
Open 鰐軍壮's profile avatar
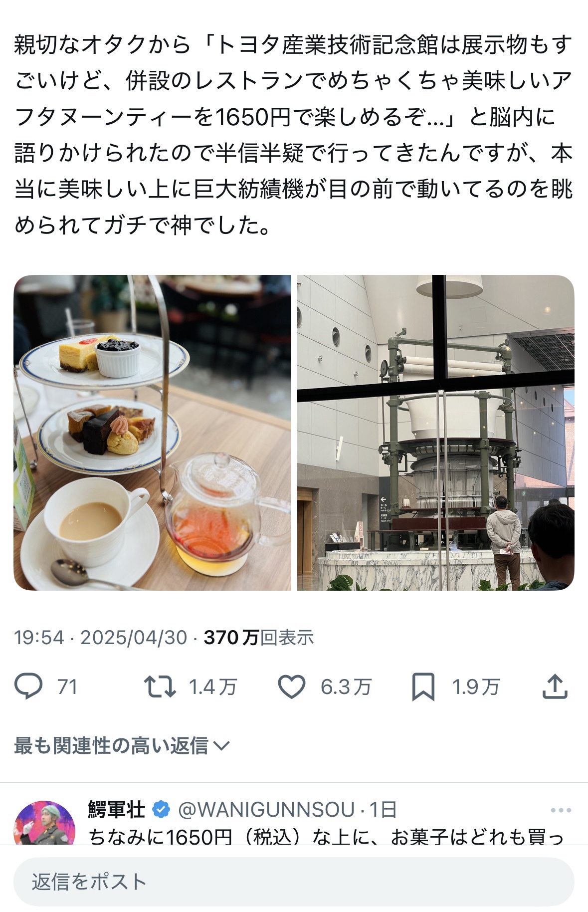[44, 823]
